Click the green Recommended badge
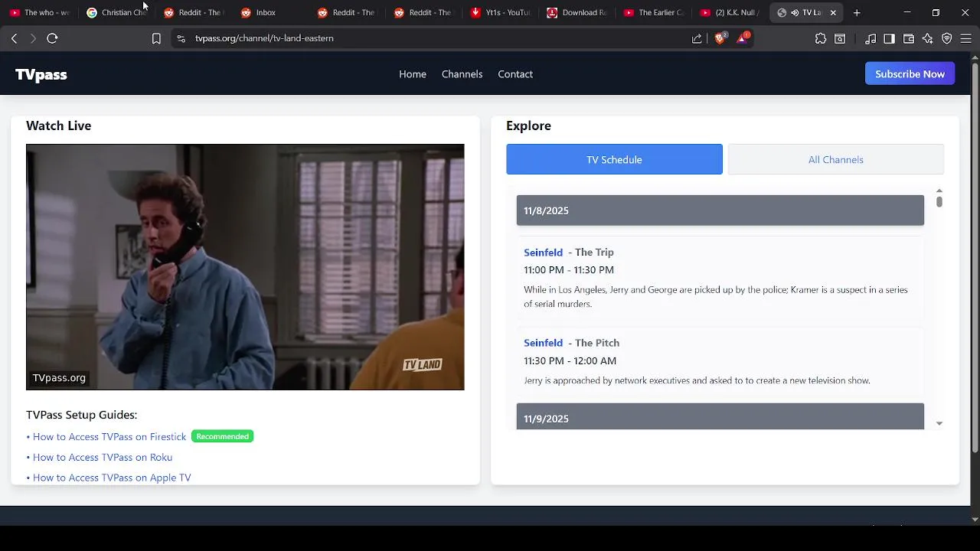Viewport: 980px width, 551px height. point(222,436)
